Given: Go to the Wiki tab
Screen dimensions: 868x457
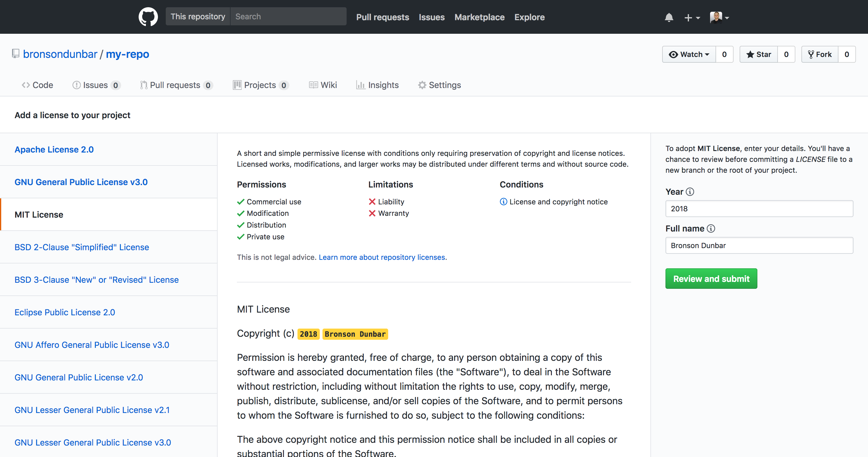Looking at the screenshot, I should coord(323,85).
